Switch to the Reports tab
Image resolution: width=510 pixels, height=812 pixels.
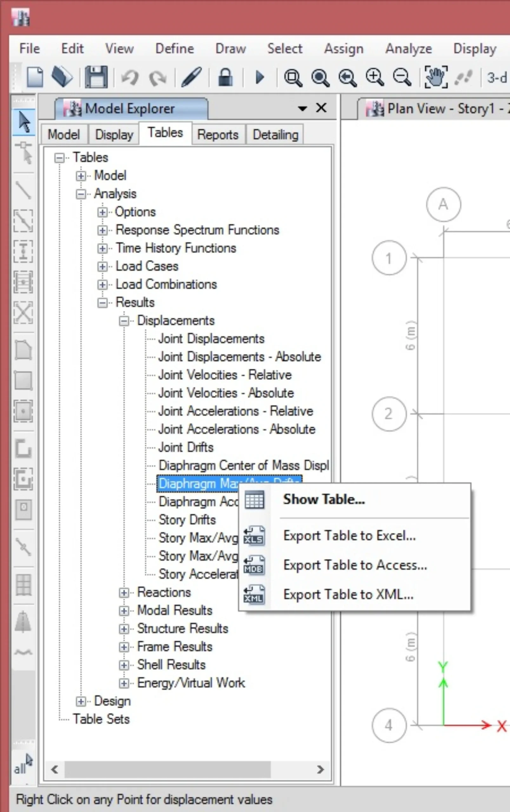pos(218,135)
